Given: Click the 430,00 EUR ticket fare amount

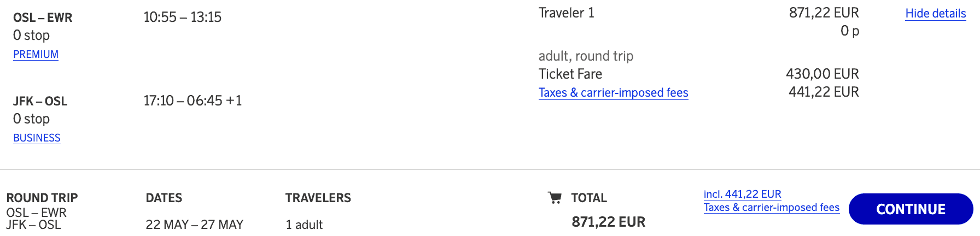Looking at the screenshot, I should click(x=822, y=74).
